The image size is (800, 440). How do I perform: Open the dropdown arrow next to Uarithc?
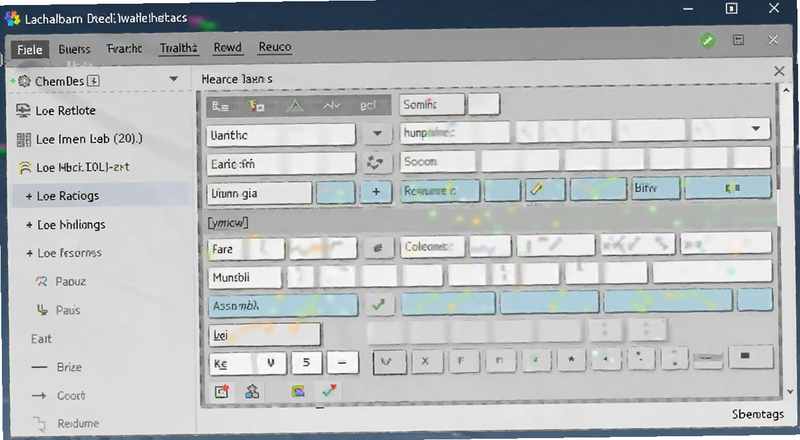pos(377,134)
